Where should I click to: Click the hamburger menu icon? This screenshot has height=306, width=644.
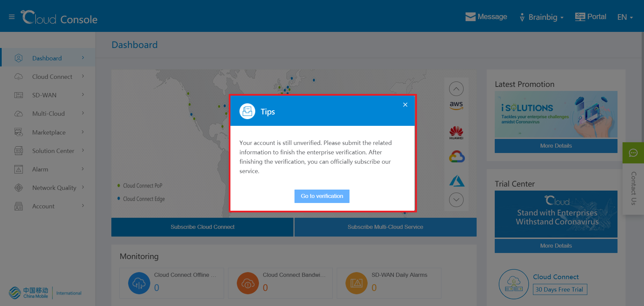(12, 17)
